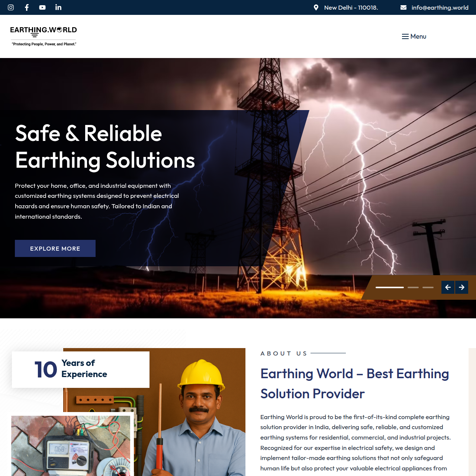Click the engineer with yellow helmet image
The image size is (476, 476).
[x=154, y=412]
